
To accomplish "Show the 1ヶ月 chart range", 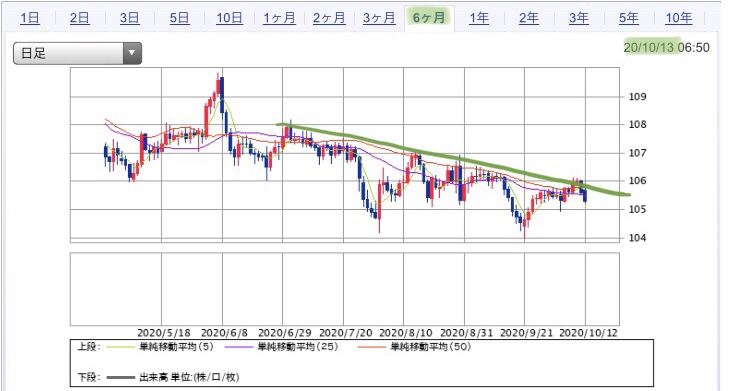I will point(279,18).
